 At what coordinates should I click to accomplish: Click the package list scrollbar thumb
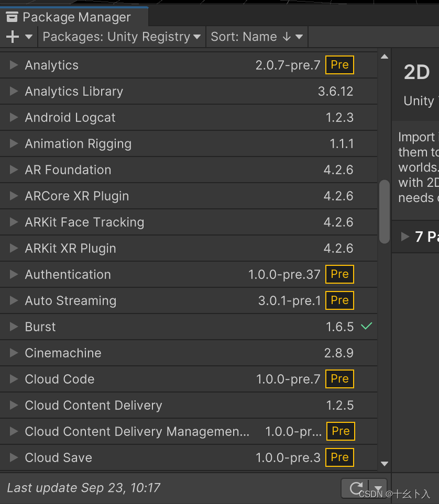(385, 211)
